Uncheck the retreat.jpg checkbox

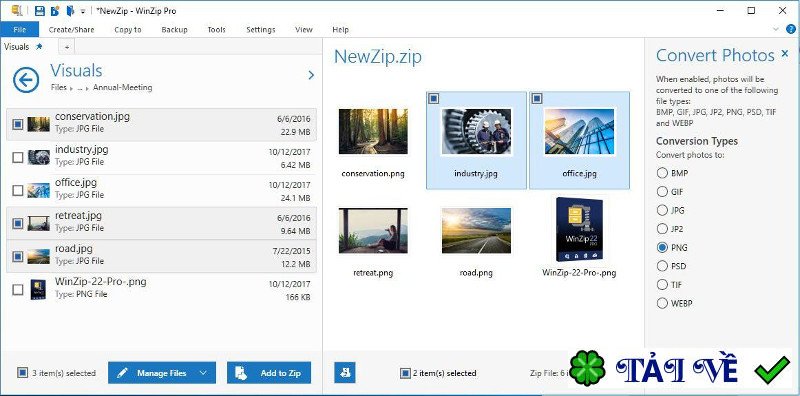pyautogui.click(x=17, y=223)
